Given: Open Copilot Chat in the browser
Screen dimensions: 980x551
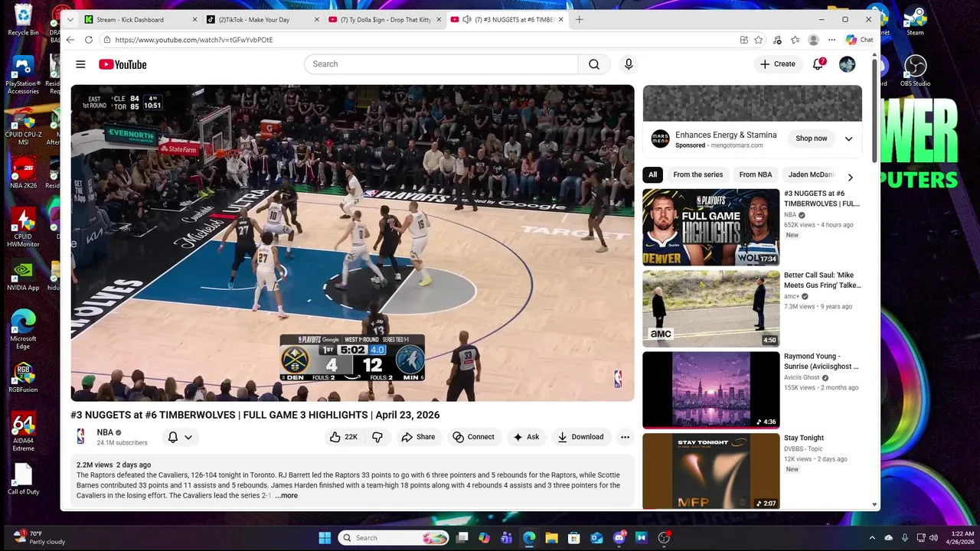Looking at the screenshot, I should tap(860, 40).
